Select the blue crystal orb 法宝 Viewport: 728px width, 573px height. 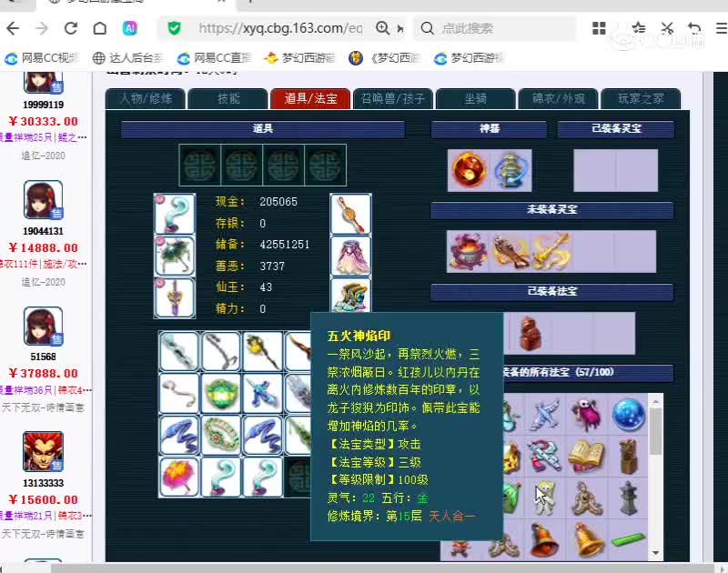[628, 415]
